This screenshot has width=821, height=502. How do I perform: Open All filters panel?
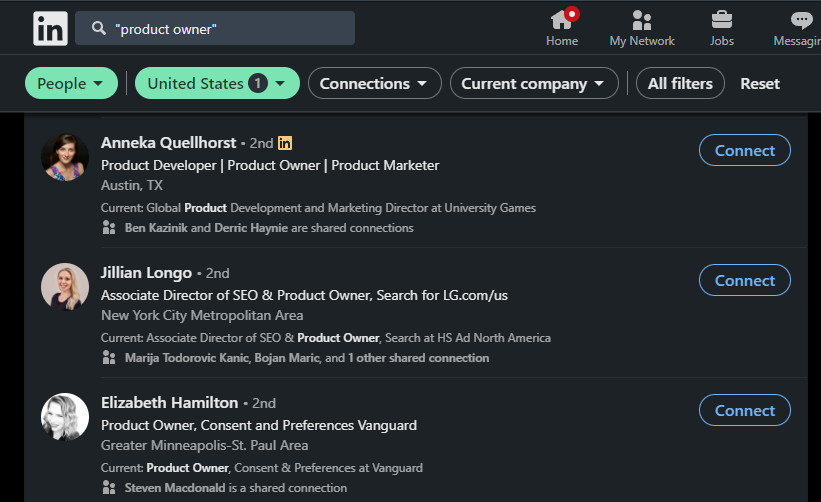point(680,84)
